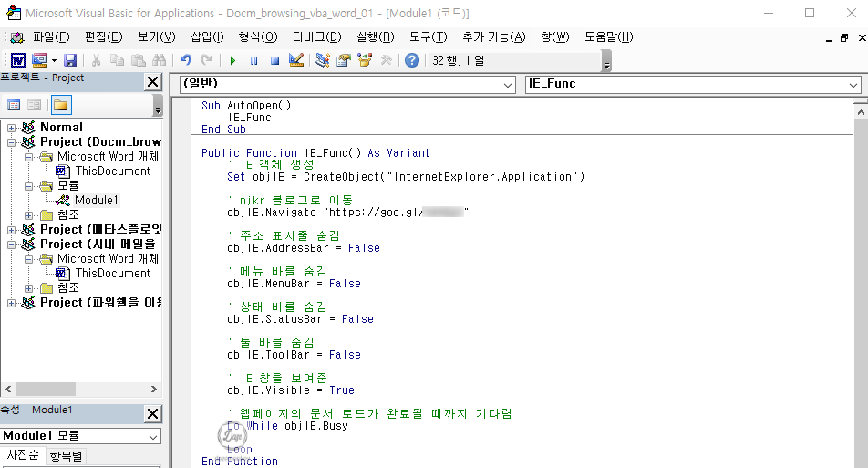The width and height of the screenshot is (868, 468).
Task: Click the Cut scissors icon
Action: click(x=96, y=60)
